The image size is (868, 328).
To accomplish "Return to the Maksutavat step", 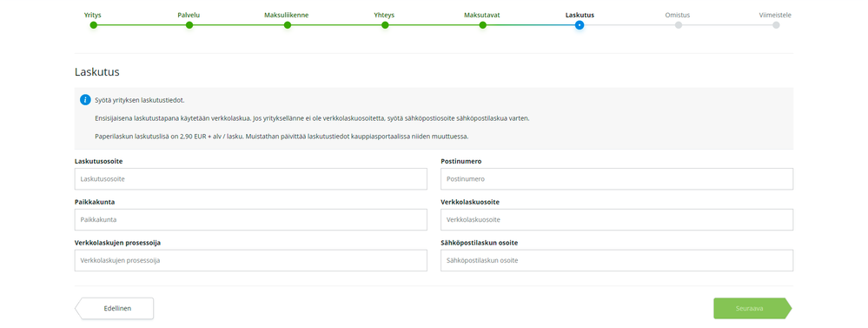I will (483, 25).
